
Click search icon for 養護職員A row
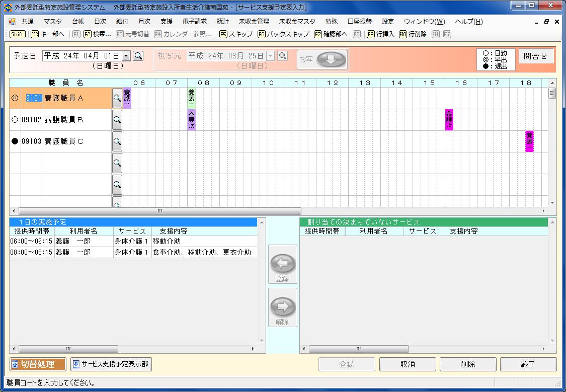click(117, 99)
